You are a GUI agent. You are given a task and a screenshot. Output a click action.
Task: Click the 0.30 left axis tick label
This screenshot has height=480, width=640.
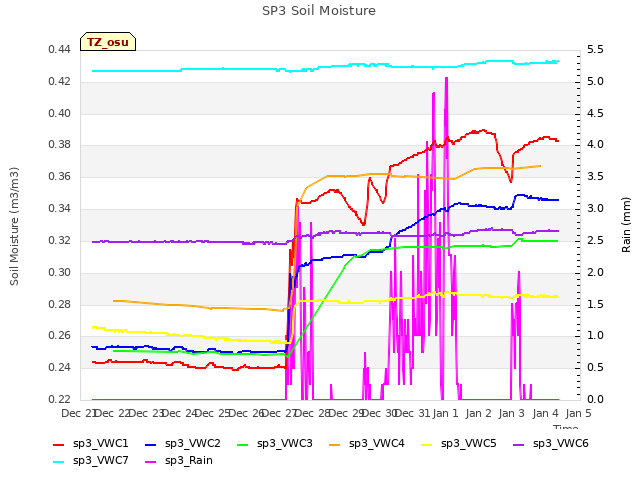click(x=60, y=272)
